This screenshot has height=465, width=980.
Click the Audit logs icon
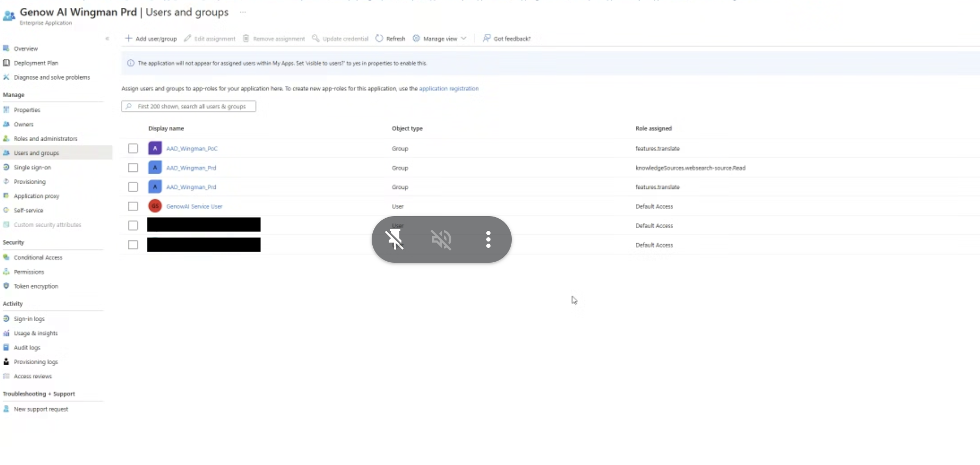(x=6, y=348)
